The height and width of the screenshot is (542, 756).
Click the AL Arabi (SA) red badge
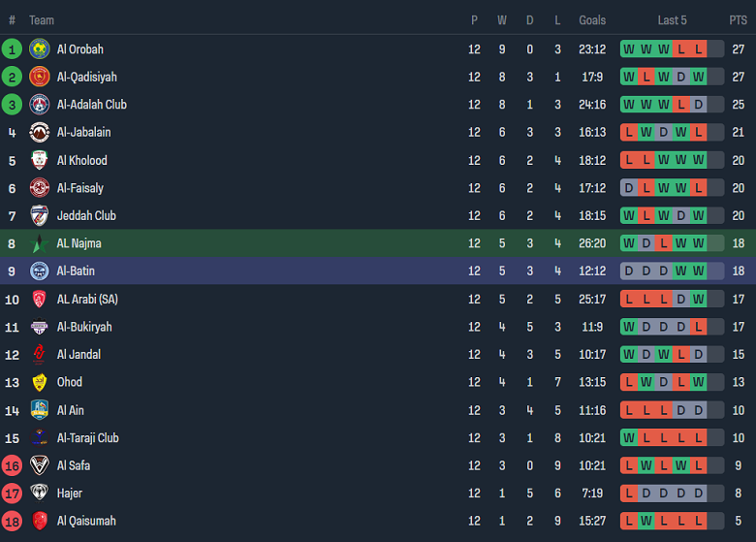pyautogui.click(x=40, y=299)
